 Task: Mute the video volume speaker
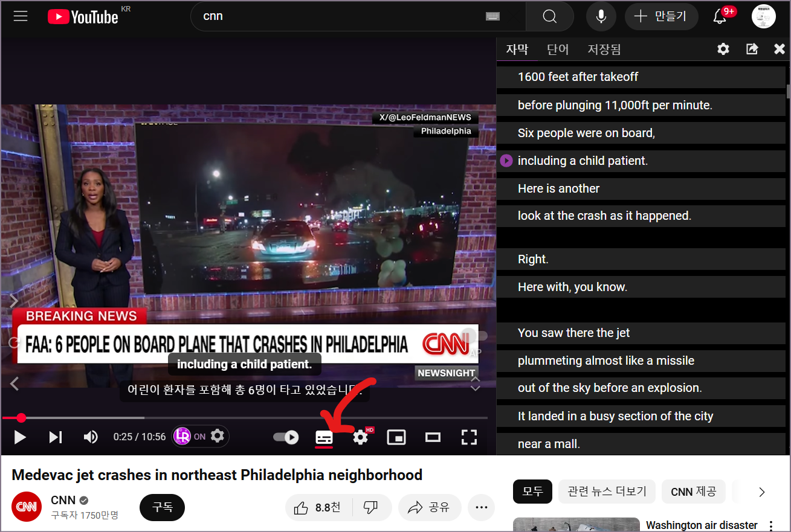point(91,437)
